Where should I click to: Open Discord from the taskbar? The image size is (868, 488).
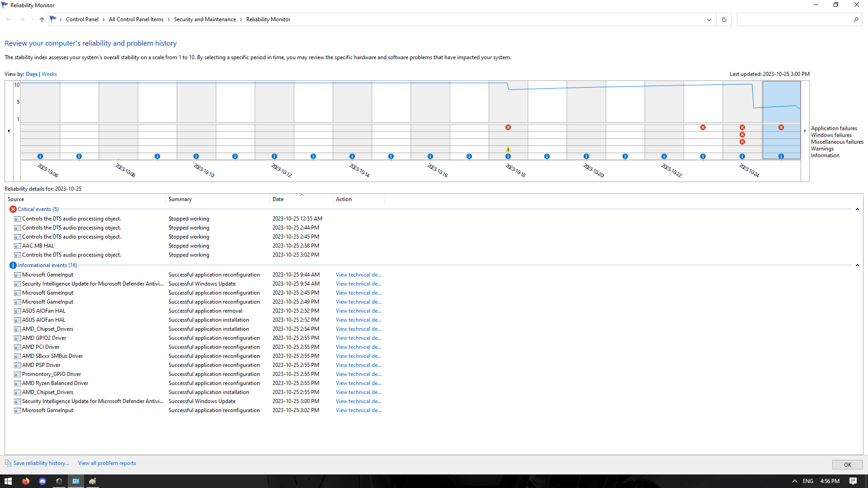pyautogui.click(x=42, y=481)
